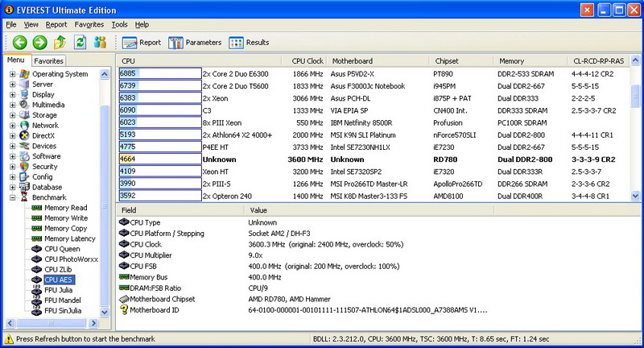644x348 pixels.
Task: Click the tree panel scroll-up arrow
Action: pyautogui.click(x=105, y=74)
